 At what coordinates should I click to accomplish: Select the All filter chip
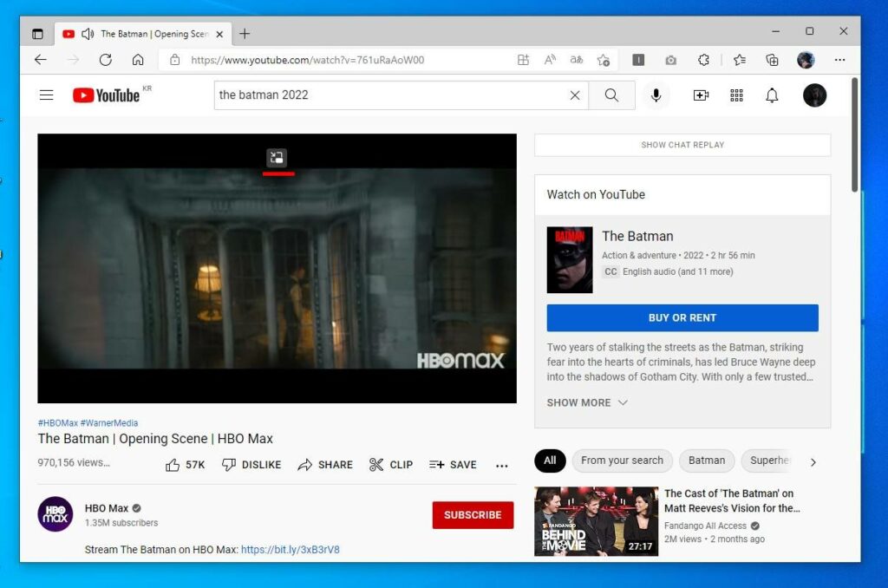tap(550, 461)
